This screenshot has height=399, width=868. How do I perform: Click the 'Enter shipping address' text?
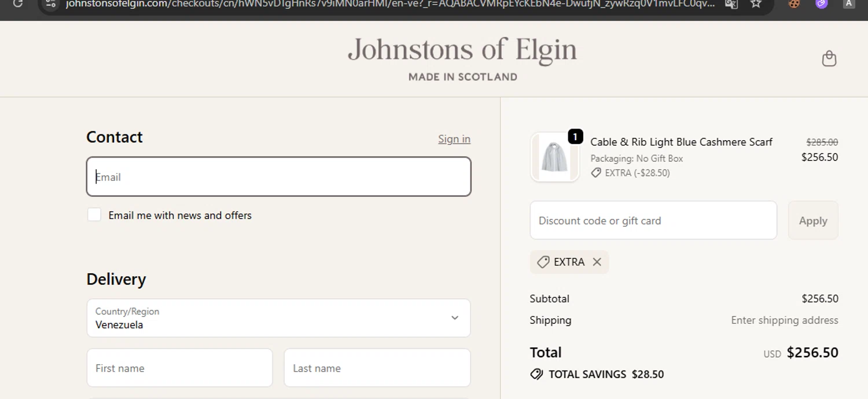coord(785,320)
